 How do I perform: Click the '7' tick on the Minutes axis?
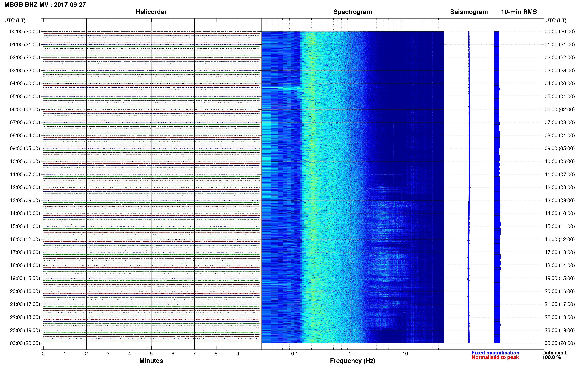click(195, 354)
